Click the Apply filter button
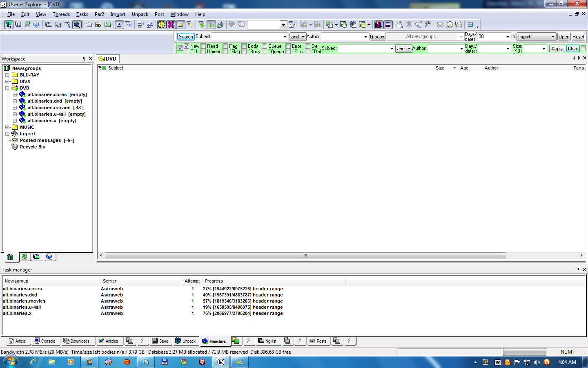The image size is (588, 368). click(x=557, y=49)
